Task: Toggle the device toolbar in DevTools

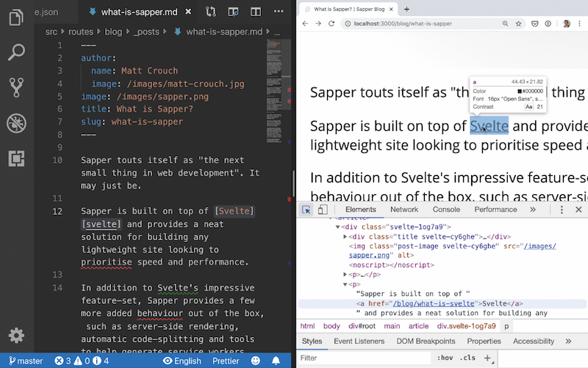Action: click(323, 210)
